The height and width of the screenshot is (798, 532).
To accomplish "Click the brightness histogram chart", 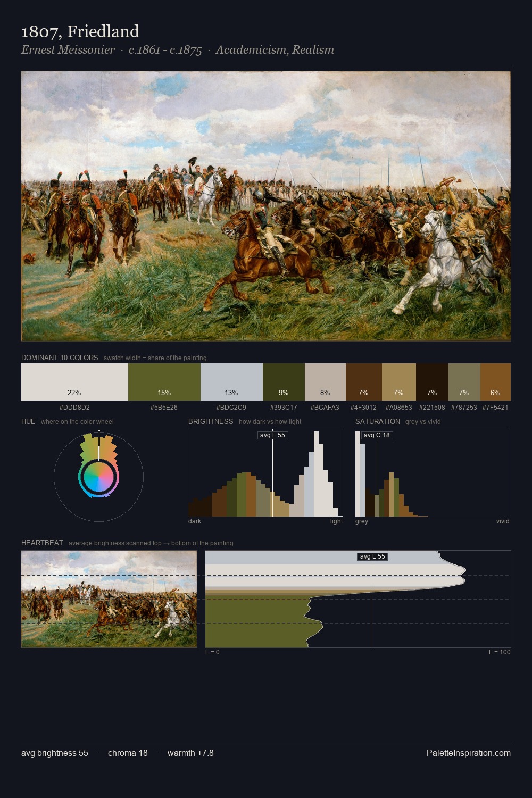I will [265, 473].
